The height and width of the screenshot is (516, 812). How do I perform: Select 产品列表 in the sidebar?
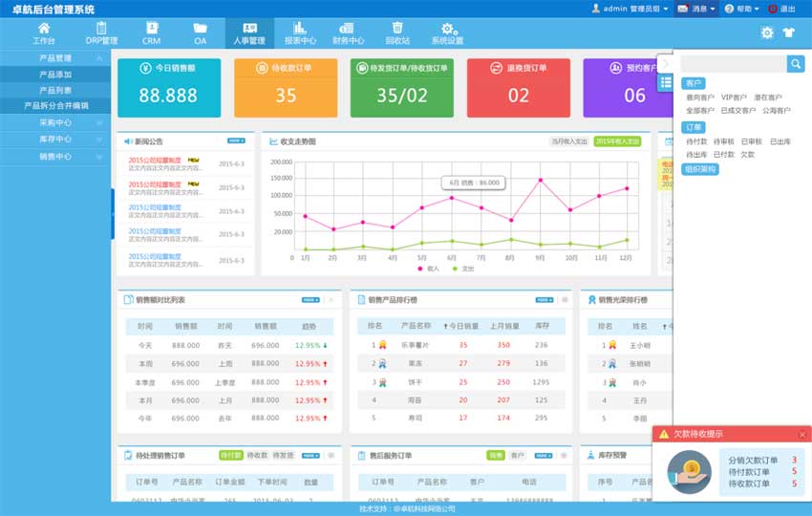click(x=55, y=90)
